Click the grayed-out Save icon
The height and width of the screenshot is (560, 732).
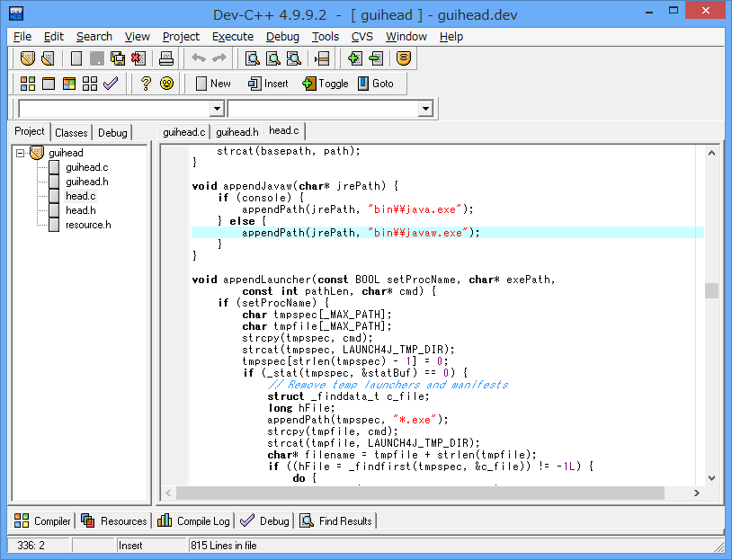point(96,58)
